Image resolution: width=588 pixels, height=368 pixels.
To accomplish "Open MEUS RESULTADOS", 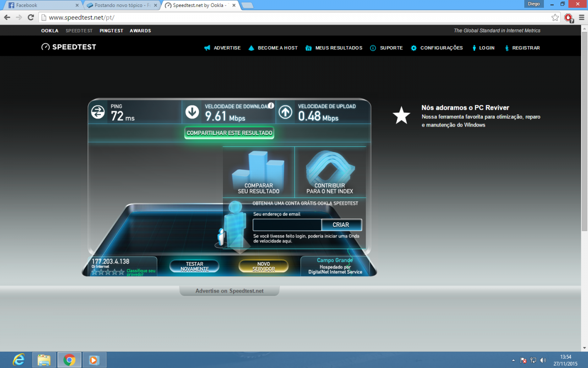I will (x=334, y=48).
